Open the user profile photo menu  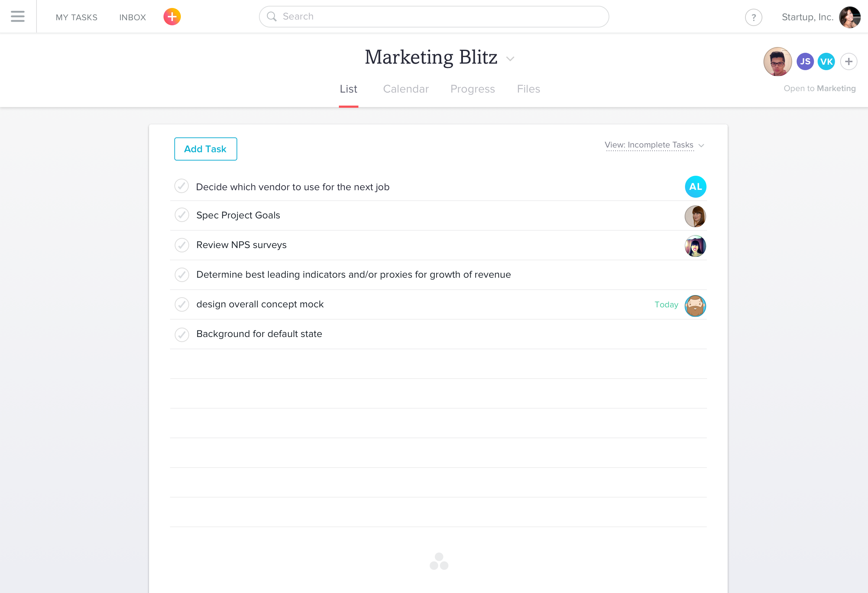850,17
